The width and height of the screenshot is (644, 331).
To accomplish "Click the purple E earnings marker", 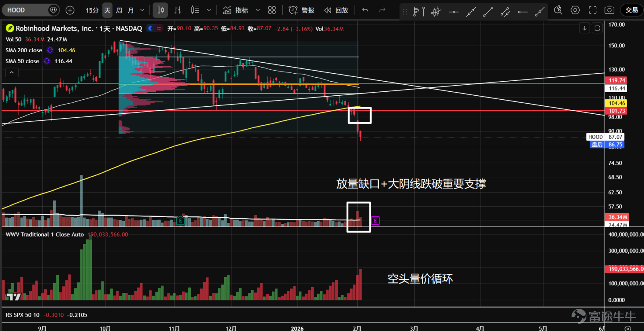I will pos(375,220).
